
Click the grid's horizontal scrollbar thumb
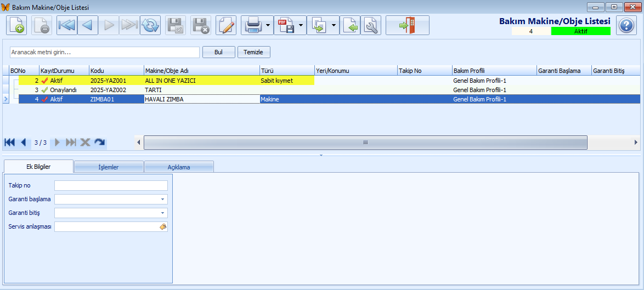[x=365, y=143]
